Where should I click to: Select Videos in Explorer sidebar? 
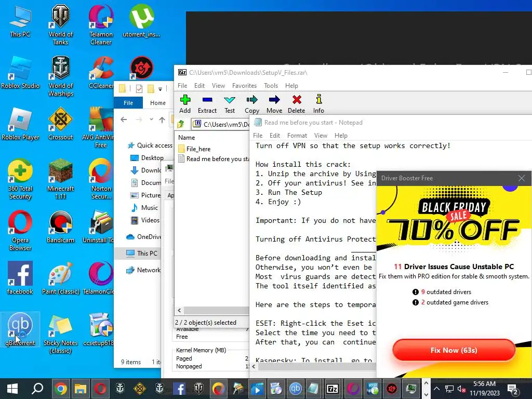coord(145,220)
